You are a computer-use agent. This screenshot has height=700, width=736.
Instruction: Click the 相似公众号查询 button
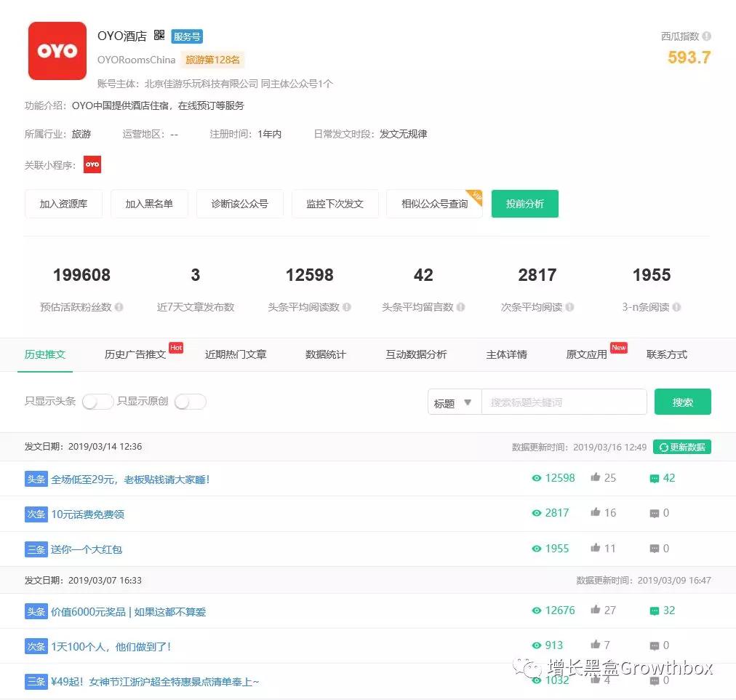[435, 204]
